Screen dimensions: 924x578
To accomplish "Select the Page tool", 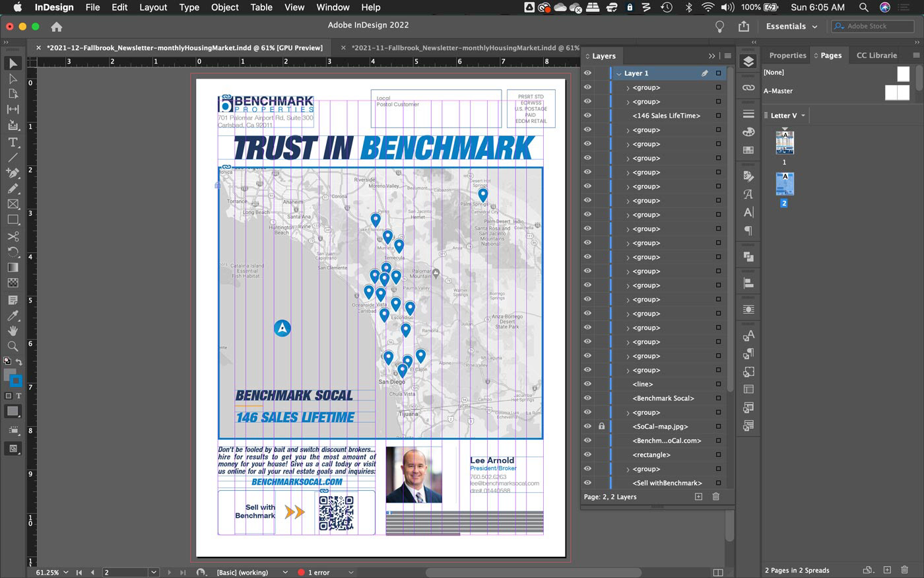I will (13, 94).
